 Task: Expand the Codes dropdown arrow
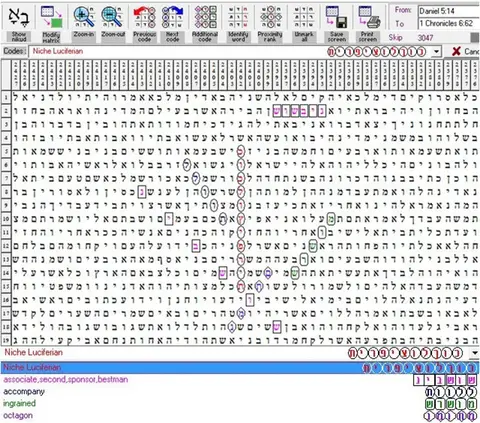(436, 52)
